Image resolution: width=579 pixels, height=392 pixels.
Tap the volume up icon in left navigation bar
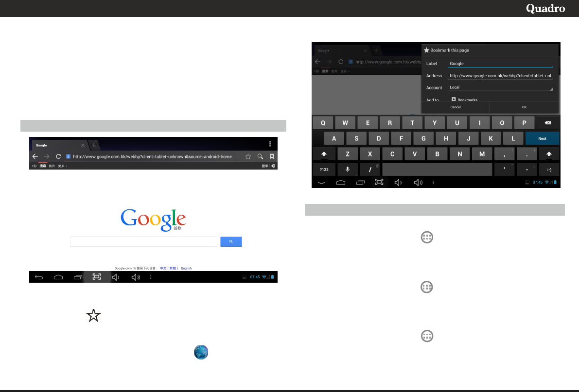click(136, 277)
